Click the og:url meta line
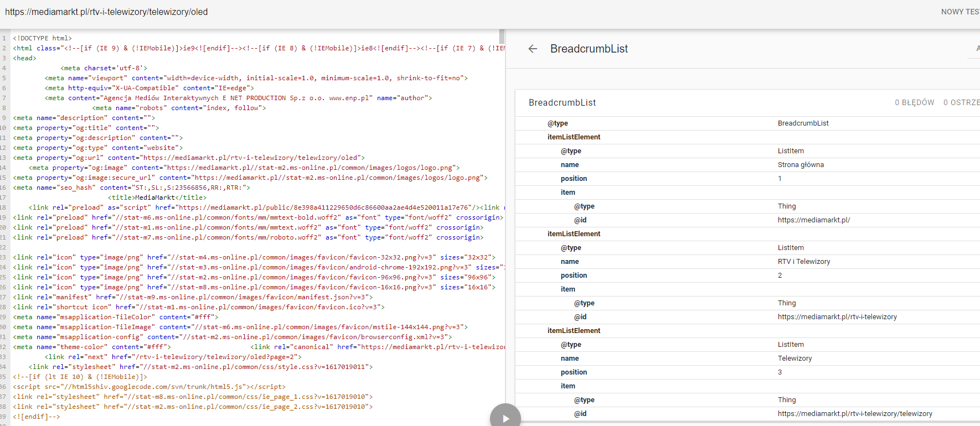 (189, 158)
